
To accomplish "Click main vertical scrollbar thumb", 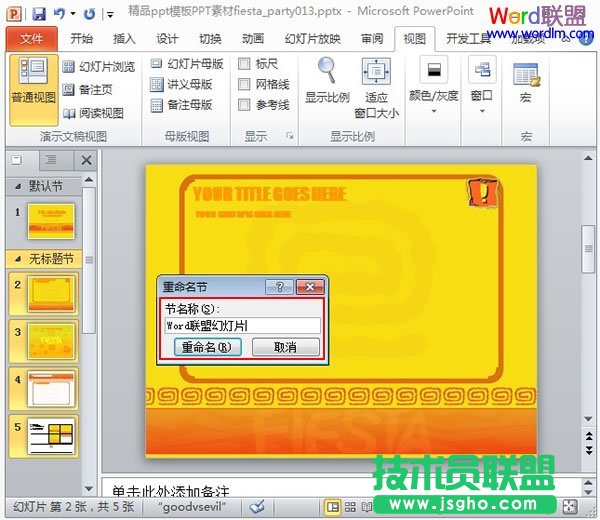I will point(589,249).
